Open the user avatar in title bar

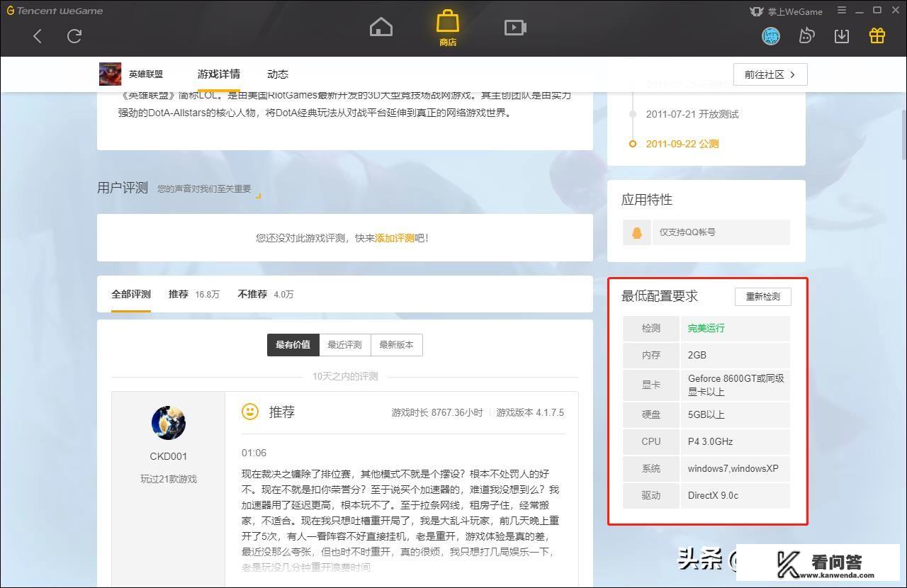[771, 36]
